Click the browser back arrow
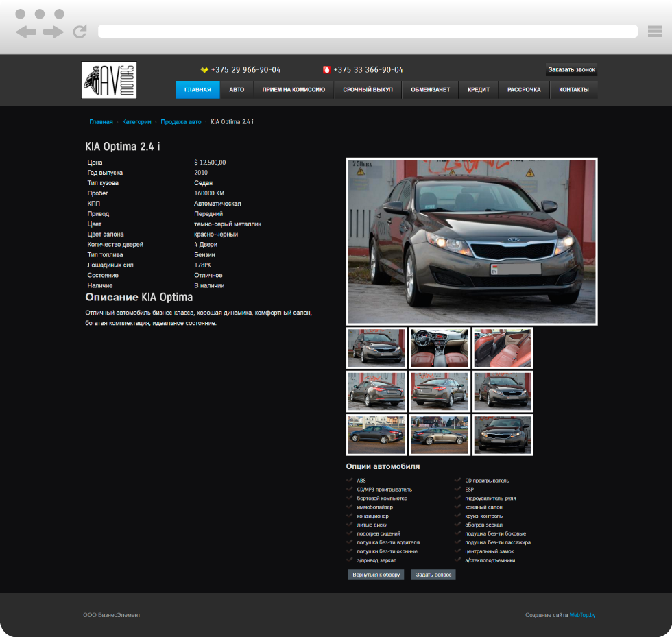Screen dimensions: 672x637 tap(26, 32)
